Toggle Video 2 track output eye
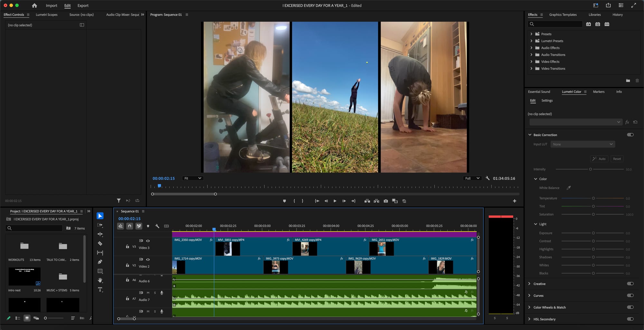The image size is (644, 330). (x=148, y=259)
